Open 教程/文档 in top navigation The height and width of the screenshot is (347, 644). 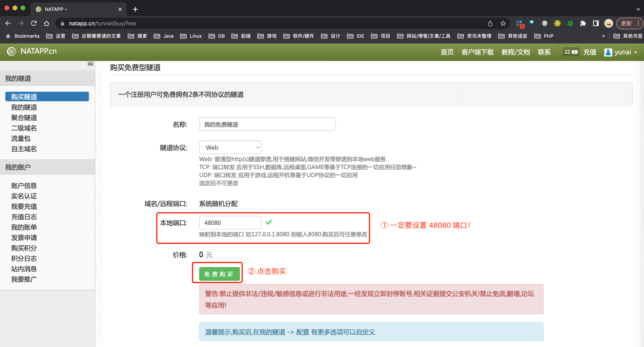(516, 52)
